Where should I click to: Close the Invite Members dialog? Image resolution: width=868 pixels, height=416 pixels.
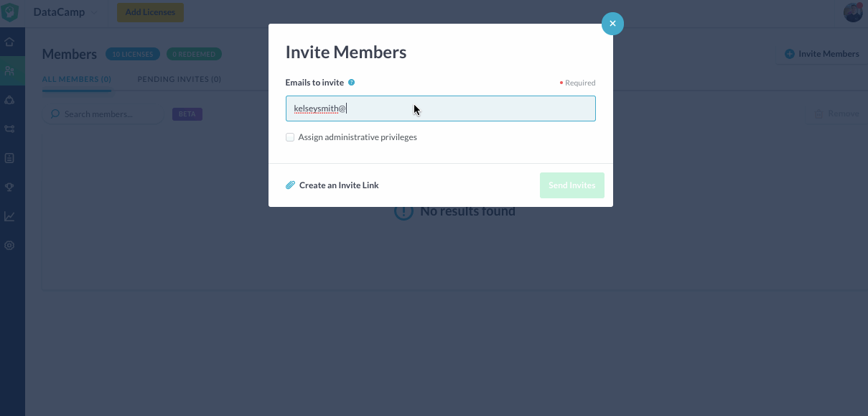tap(612, 24)
